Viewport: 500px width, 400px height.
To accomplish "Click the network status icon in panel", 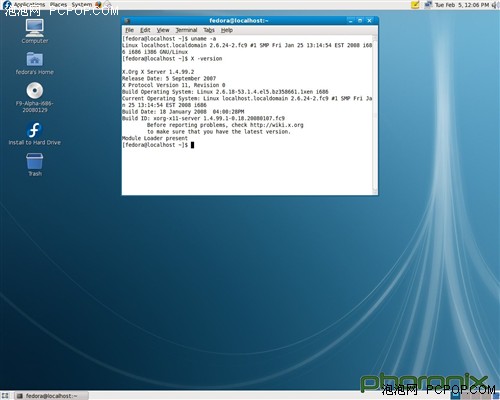I will [428, 5].
